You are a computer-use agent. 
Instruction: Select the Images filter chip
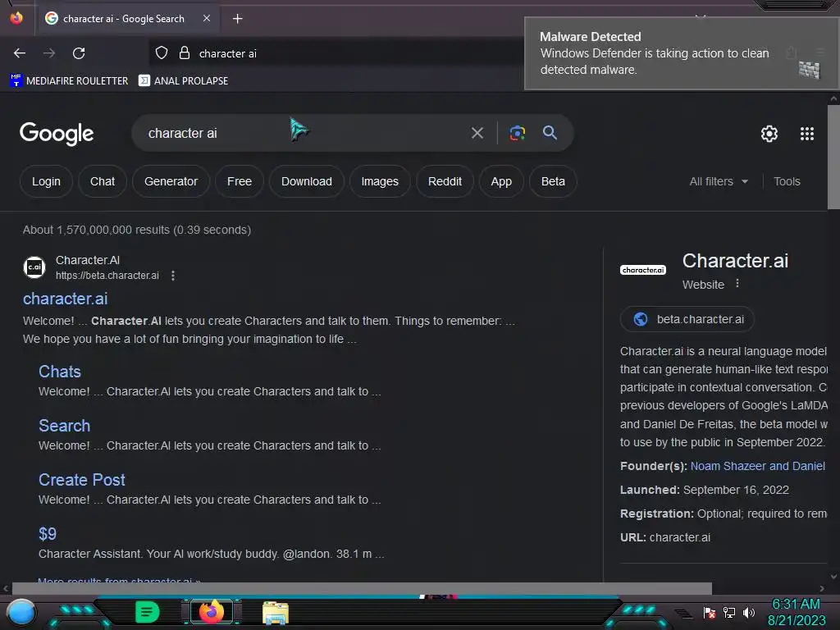pyautogui.click(x=380, y=181)
